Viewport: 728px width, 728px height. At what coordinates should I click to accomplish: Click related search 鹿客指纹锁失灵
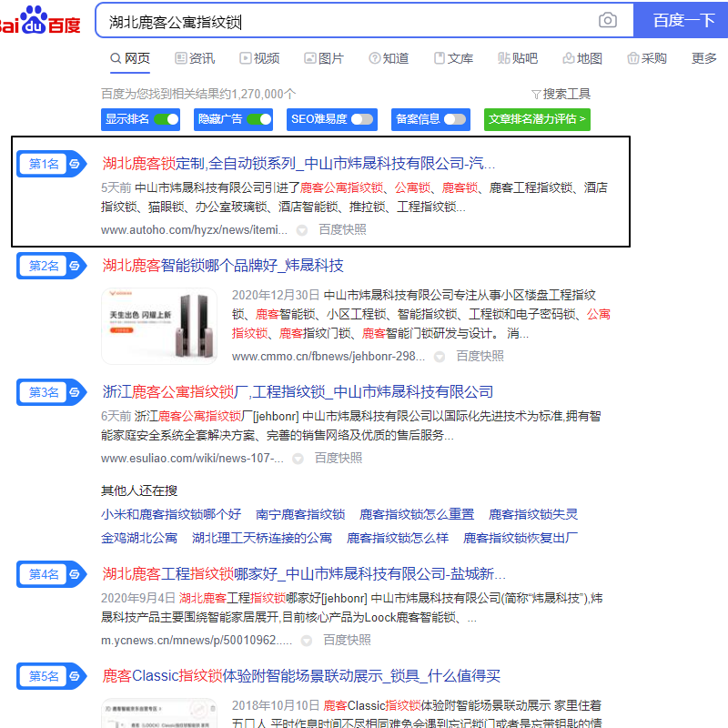coord(533,514)
